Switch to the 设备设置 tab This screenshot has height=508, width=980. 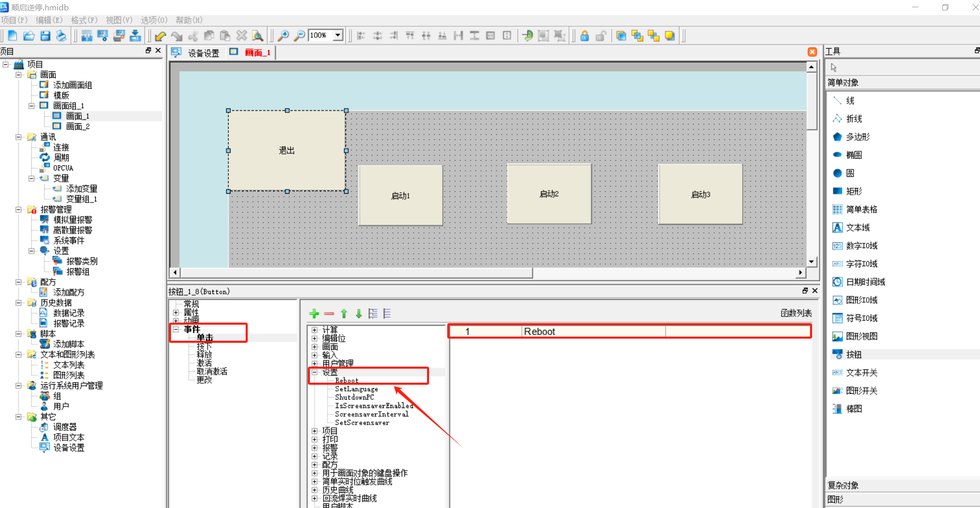pos(203,53)
